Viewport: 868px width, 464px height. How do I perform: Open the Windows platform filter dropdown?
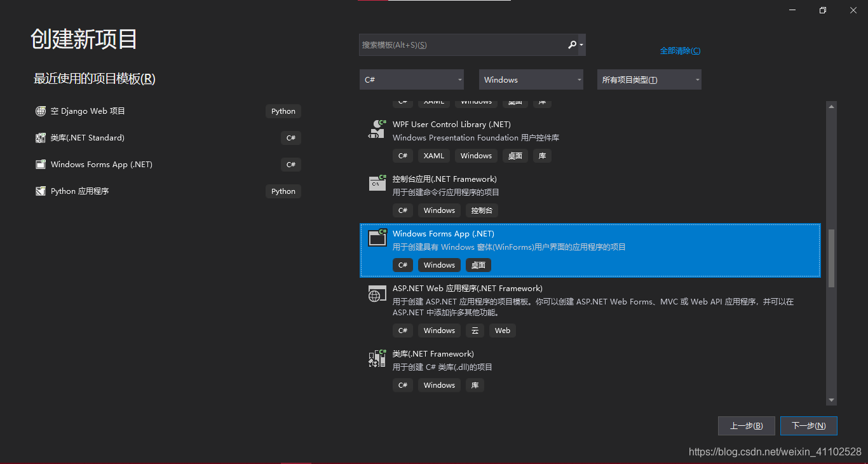click(x=531, y=79)
